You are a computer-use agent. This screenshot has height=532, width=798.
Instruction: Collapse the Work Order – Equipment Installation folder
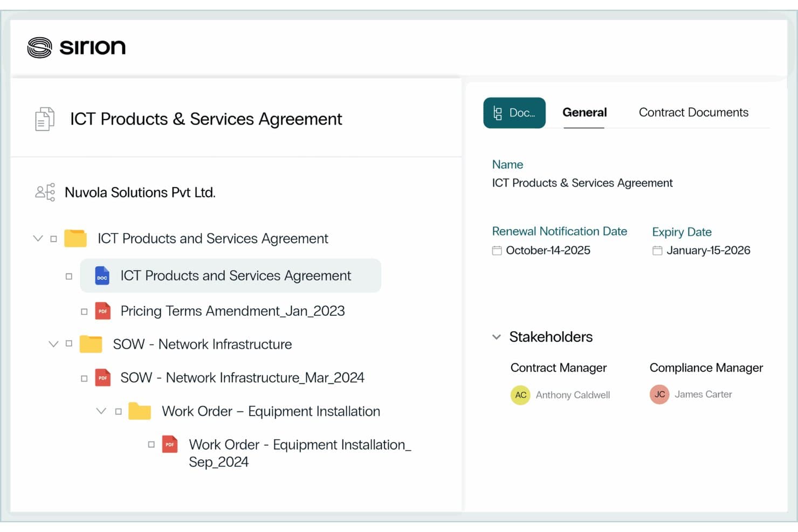[x=101, y=411]
